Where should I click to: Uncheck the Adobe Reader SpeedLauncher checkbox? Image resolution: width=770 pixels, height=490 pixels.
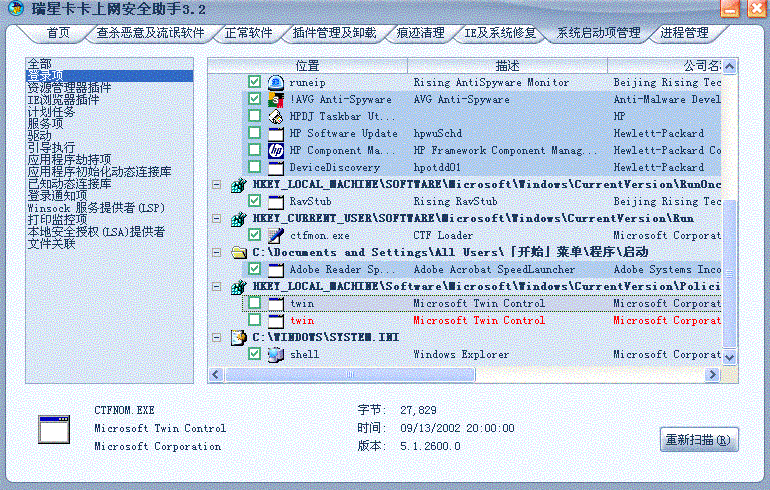tap(254, 269)
